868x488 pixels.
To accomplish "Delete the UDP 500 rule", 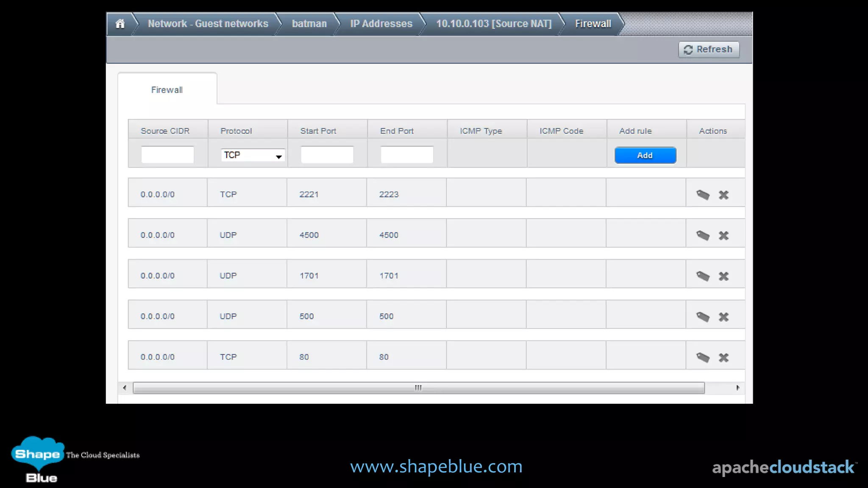I will [x=723, y=317].
